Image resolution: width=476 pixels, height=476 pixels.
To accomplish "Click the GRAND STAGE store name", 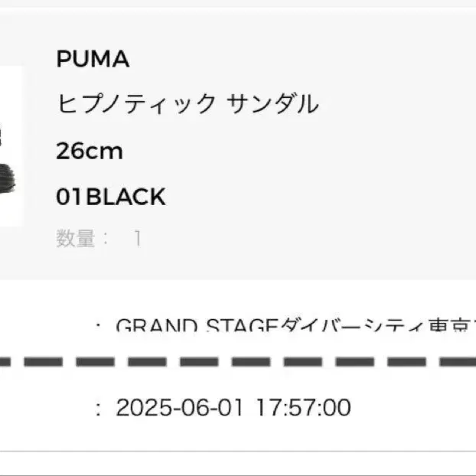I will (x=194, y=327).
